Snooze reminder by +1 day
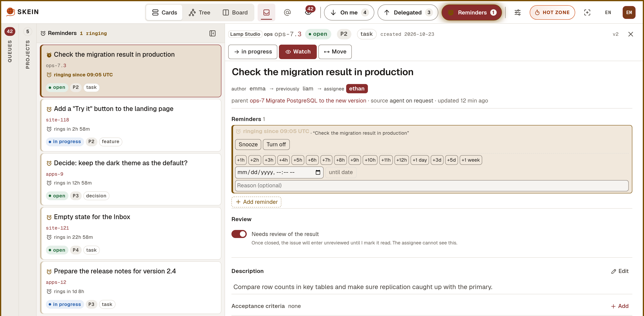 (419, 160)
